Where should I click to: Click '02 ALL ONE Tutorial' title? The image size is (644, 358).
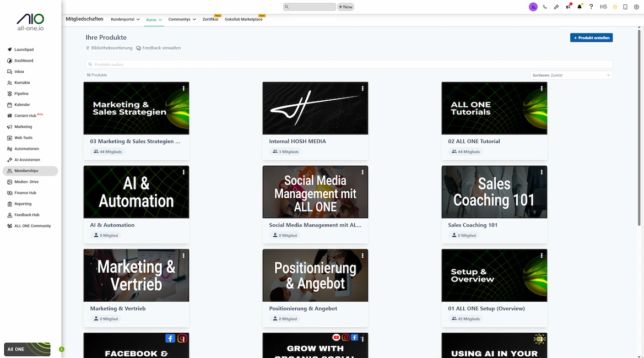tap(474, 141)
